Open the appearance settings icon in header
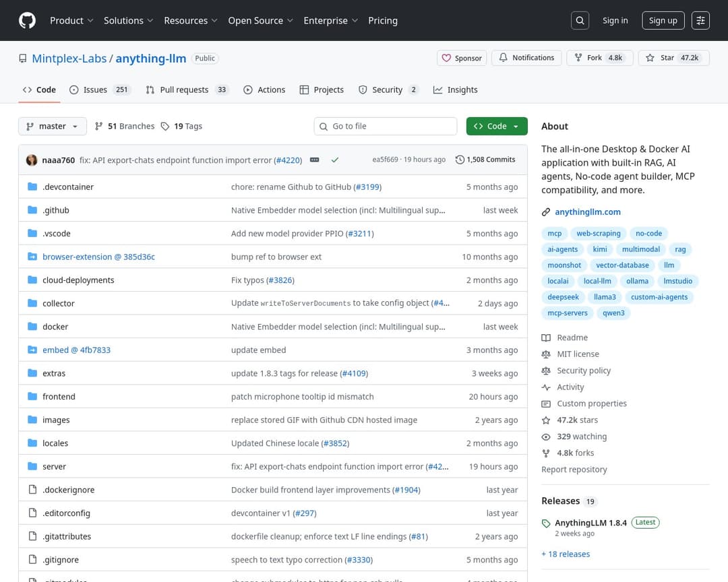The image size is (728, 582). (x=701, y=21)
